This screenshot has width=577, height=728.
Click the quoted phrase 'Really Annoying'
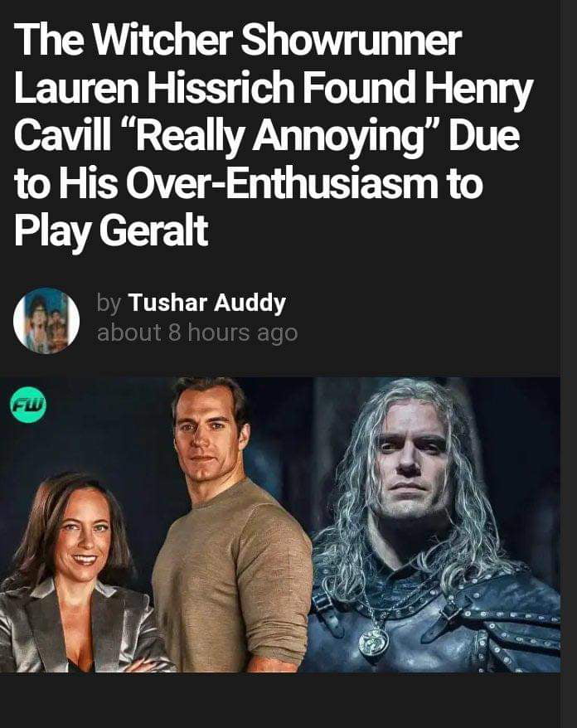276,137
